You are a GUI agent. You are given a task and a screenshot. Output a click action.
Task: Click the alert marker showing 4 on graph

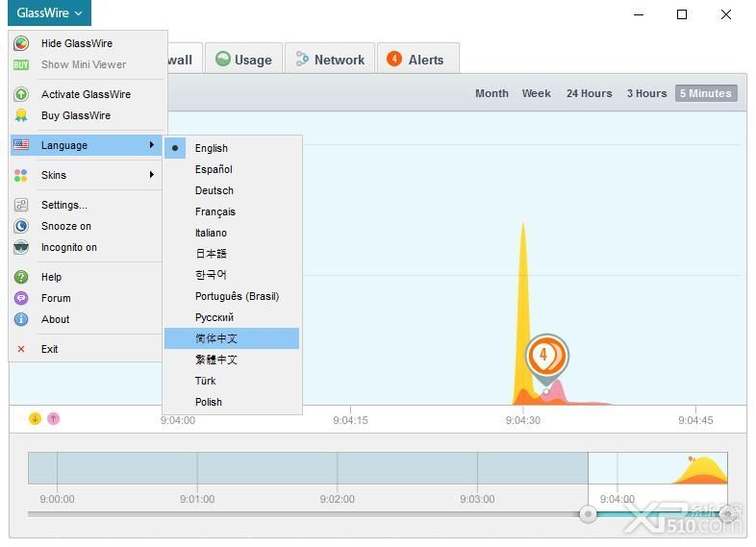pyautogui.click(x=546, y=357)
